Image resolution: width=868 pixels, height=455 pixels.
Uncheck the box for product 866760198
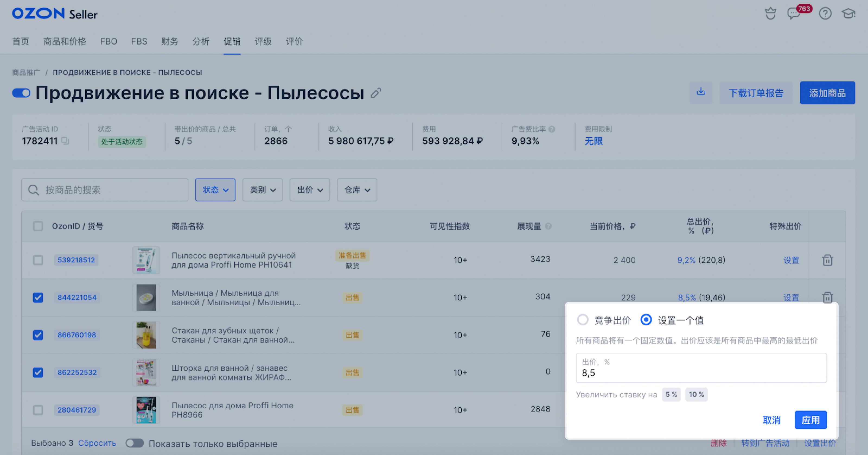tap(38, 334)
